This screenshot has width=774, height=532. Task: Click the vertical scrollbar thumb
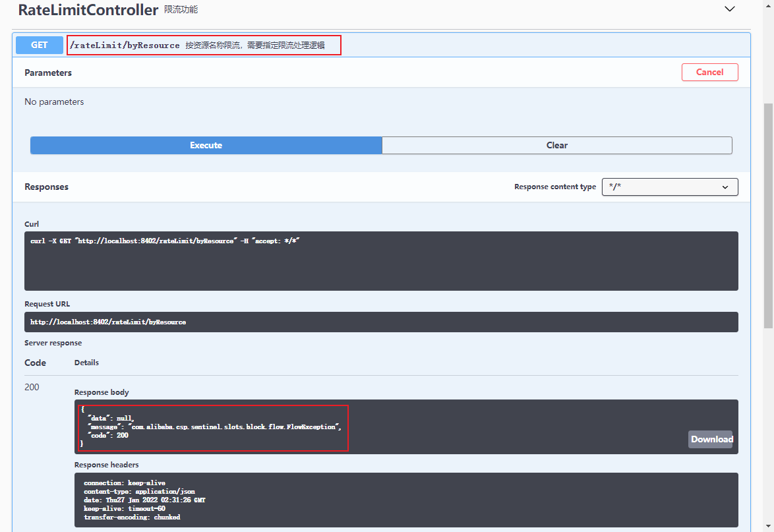tap(768, 216)
